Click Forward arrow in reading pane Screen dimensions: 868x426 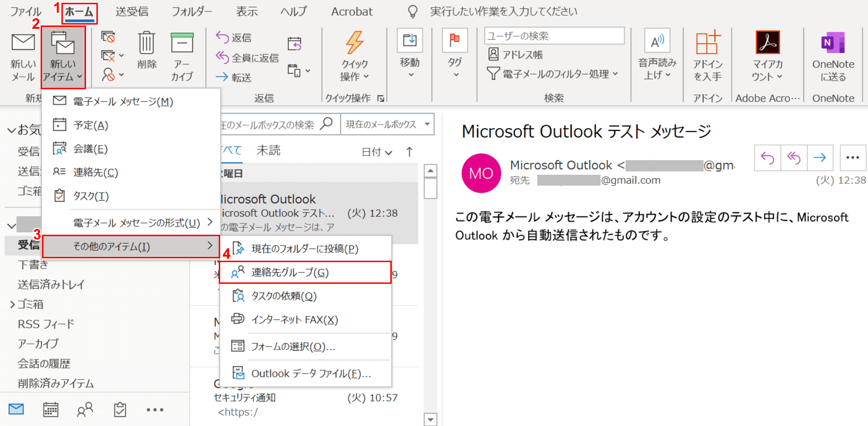(x=820, y=158)
